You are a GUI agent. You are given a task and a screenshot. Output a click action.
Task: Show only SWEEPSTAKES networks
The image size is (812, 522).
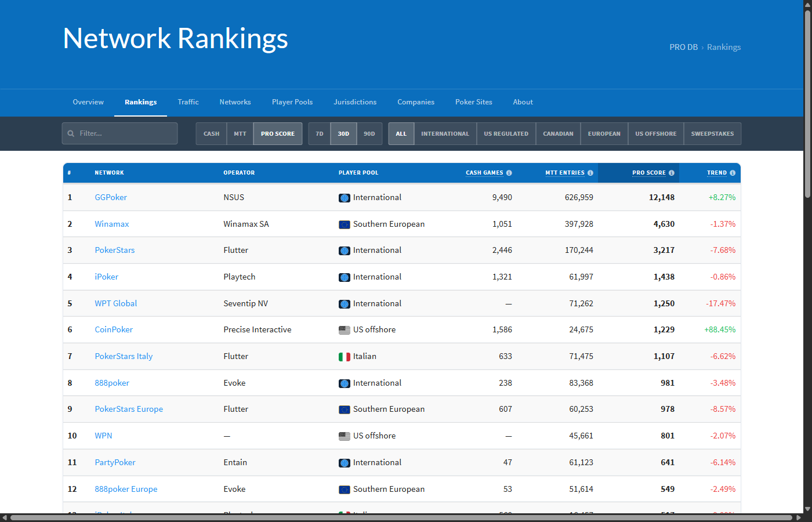tap(712, 133)
